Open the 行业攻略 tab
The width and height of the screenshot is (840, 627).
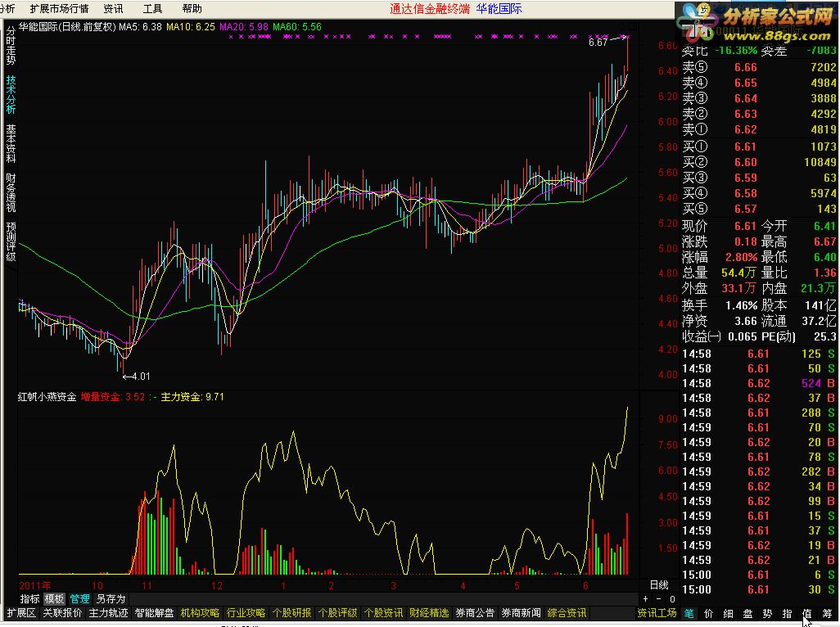(x=246, y=613)
